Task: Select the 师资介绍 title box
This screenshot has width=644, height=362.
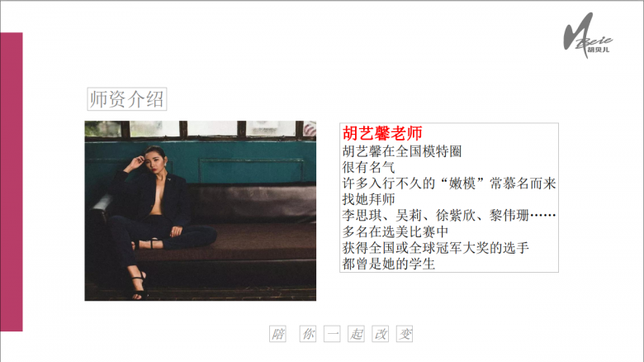Action: click(127, 99)
